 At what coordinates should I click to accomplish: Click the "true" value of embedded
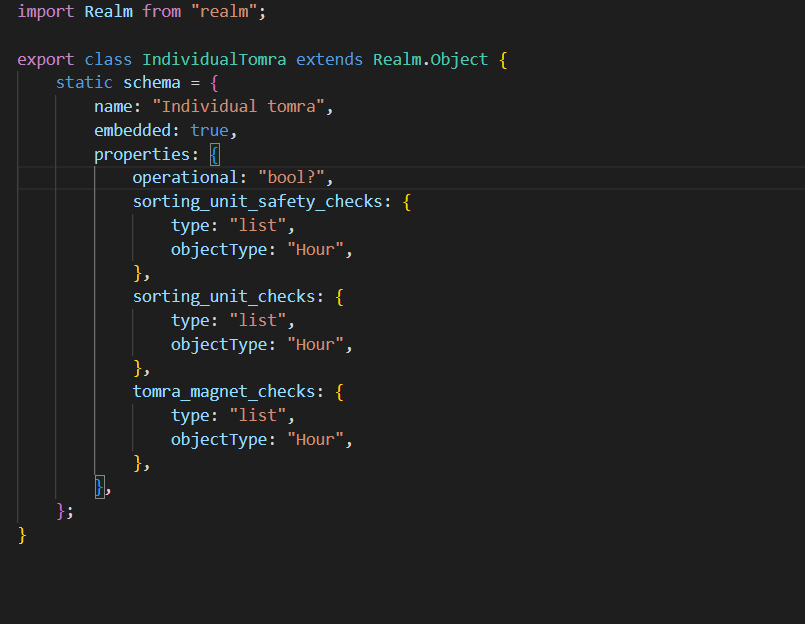click(x=209, y=131)
